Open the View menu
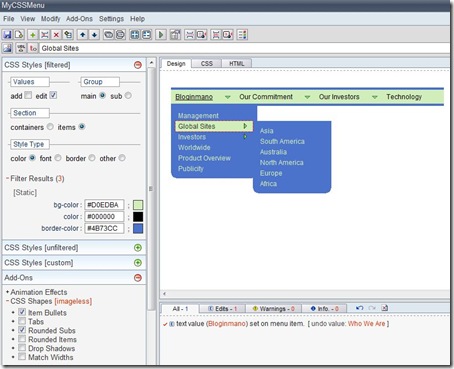454x369 pixels. point(28,19)
